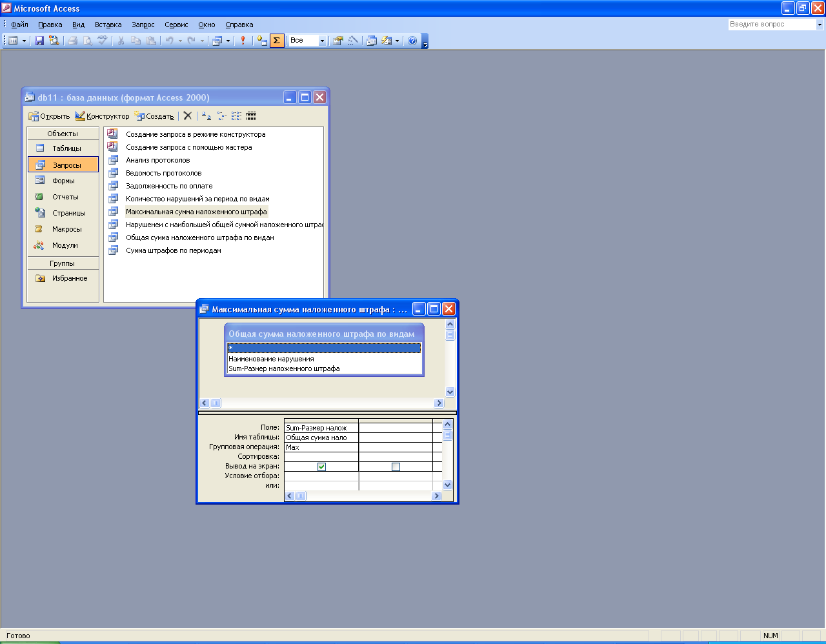Open the help question dropdown arrow
This screenshot has width=826, height=644.
coord(820,25)
